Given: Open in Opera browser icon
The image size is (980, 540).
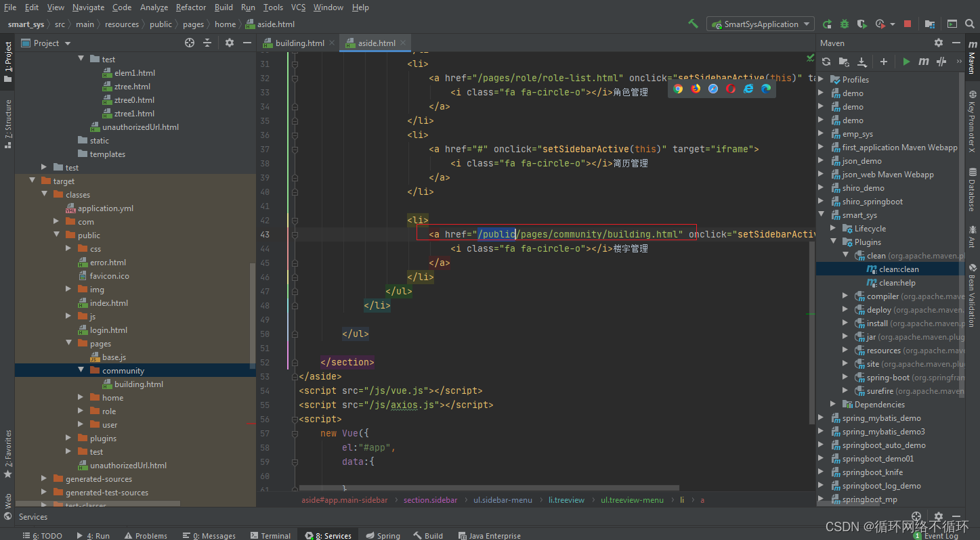Looking at the screenshot, I should pyautogui.click(x=731, y=89).
